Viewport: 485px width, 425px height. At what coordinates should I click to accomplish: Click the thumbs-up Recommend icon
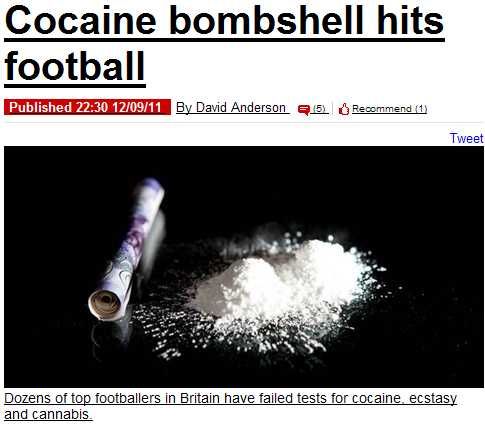[x=344, y=109]
